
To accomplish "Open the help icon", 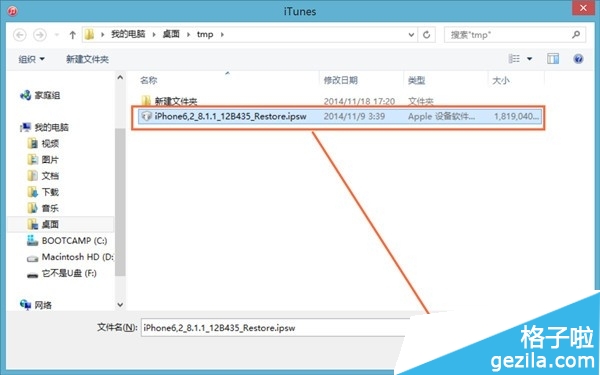I will pyautogui.click(x=578, y=59).
